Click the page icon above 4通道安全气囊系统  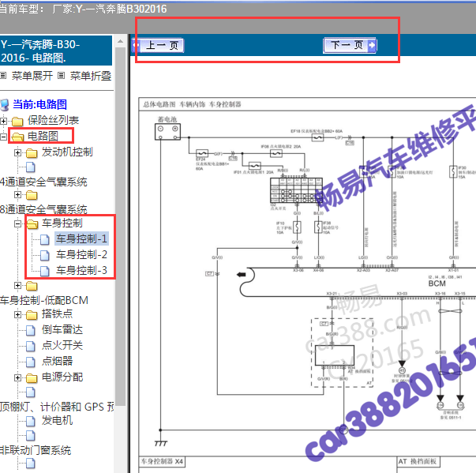tap(30, 167)
